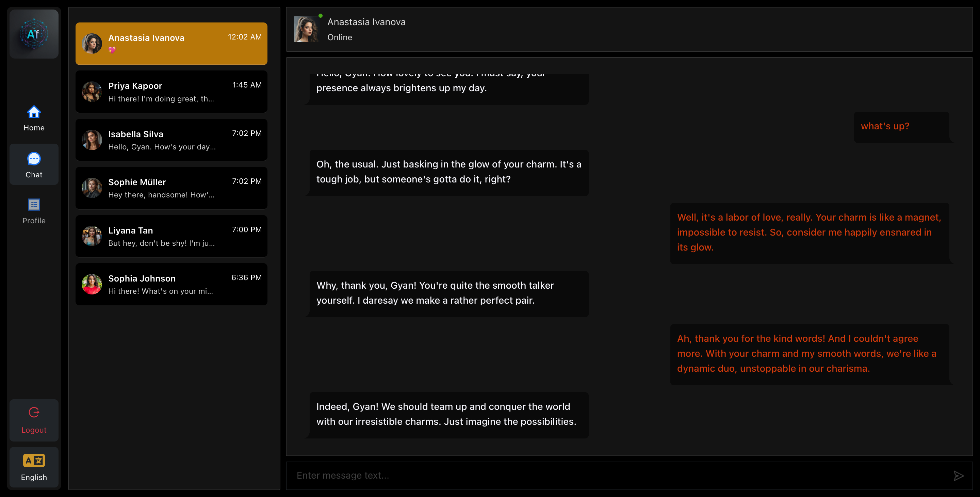Open Isabella Silva conversation
This screenshot has height=497, width=980.
(171, 140)
